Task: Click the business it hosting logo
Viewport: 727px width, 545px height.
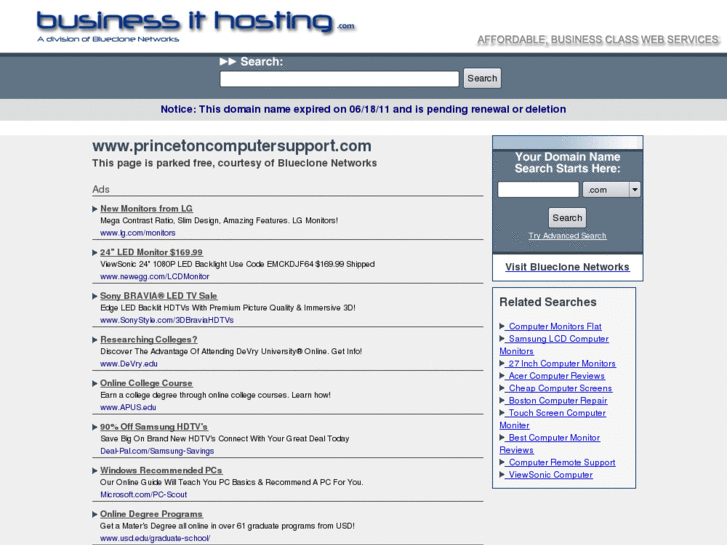Action: tap(195, 26)
